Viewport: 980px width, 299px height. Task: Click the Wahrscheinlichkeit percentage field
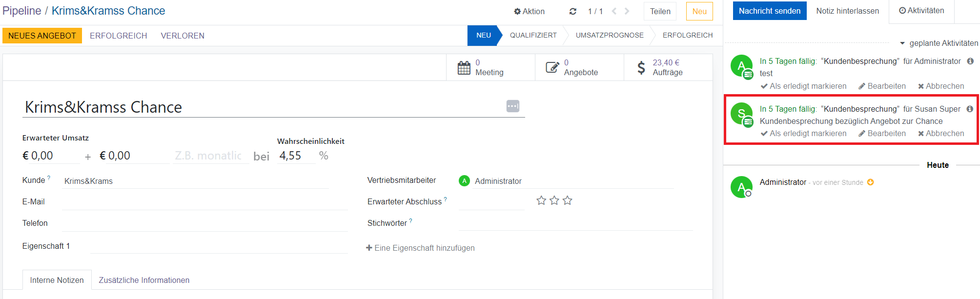pyautogui.click(x=295, y=156)
